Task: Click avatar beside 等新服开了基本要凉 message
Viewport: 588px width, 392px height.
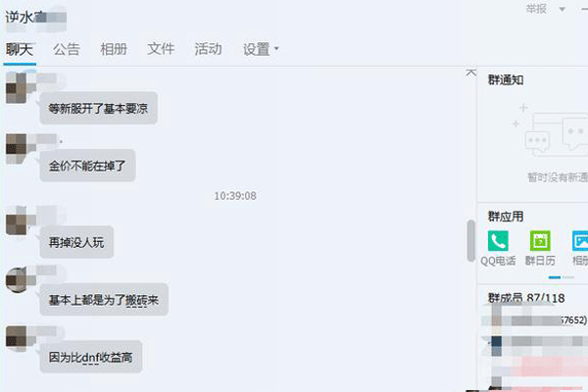Action: tap(16, 88)
